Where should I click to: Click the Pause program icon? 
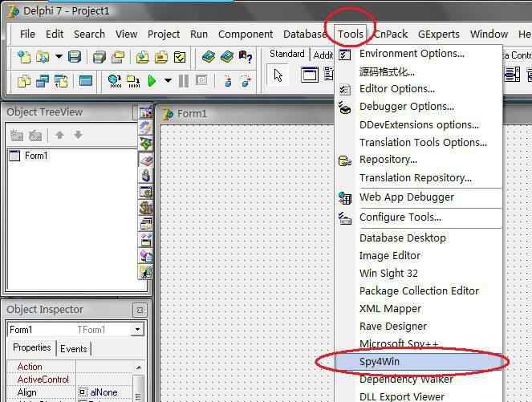click(x=184, y=80)
